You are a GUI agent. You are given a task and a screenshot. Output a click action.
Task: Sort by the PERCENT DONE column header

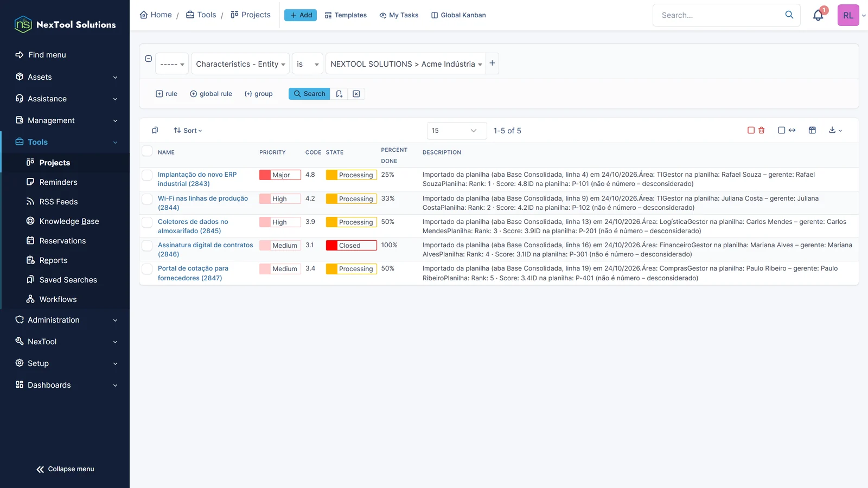pyautogui.click(x=394, y=155)
